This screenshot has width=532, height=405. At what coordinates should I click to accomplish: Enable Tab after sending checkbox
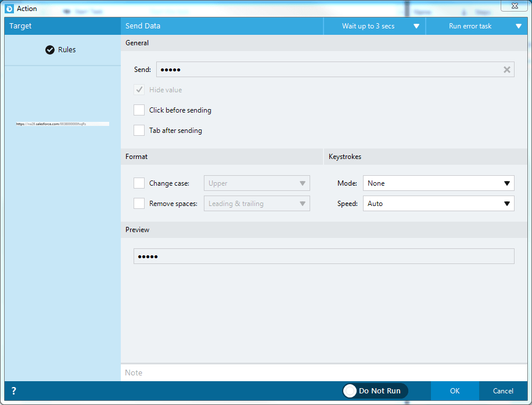click(139, 131)
